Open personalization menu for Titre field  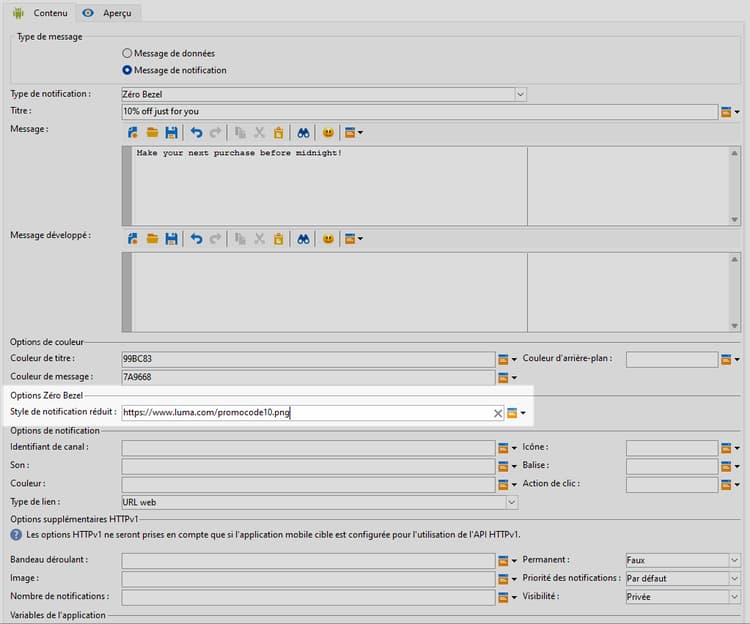coord(730,112)
